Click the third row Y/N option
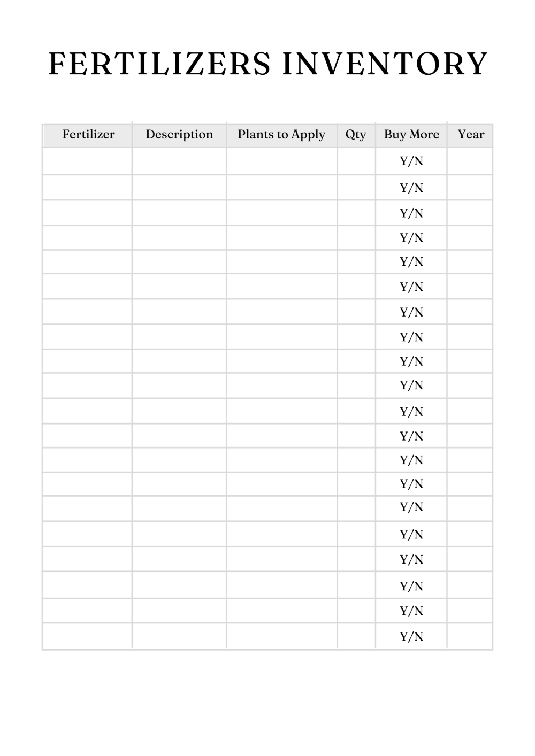 click(411, 213)
